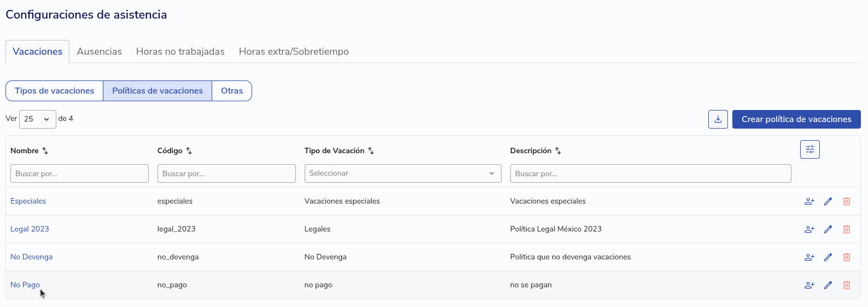Click the Descripción search field
The image size is (868, 307).
coord(650,173)
